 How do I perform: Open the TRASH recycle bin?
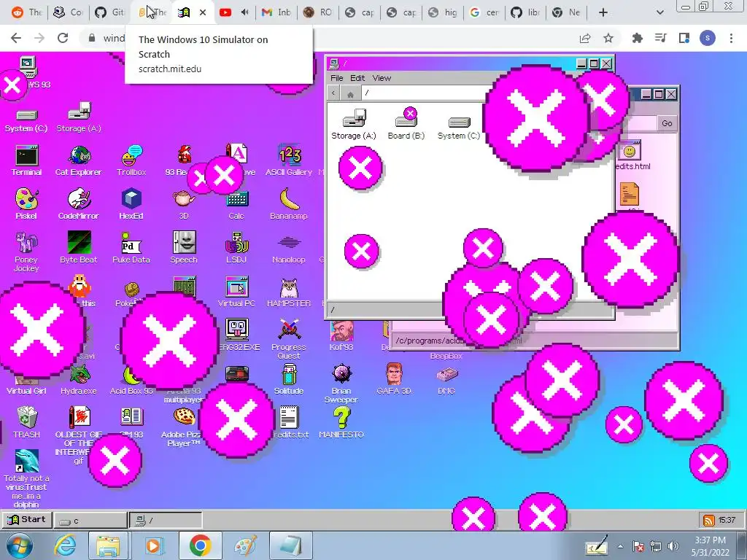pos(27,423)
